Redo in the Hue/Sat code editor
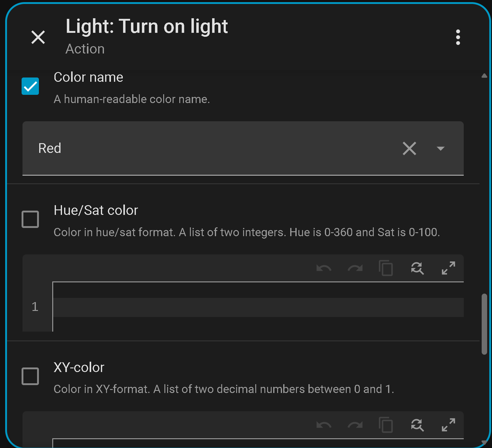Screen dimensions: 492x448 pos(355,268)
